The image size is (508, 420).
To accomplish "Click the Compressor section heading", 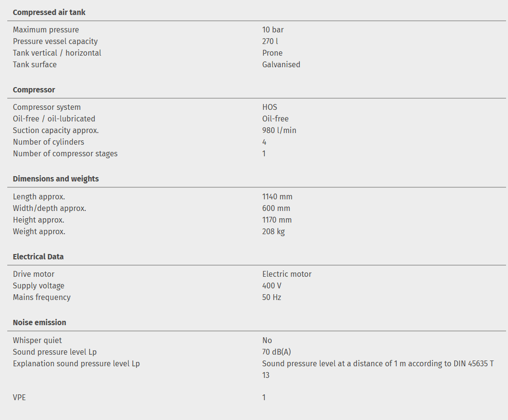I will point(34,90).
